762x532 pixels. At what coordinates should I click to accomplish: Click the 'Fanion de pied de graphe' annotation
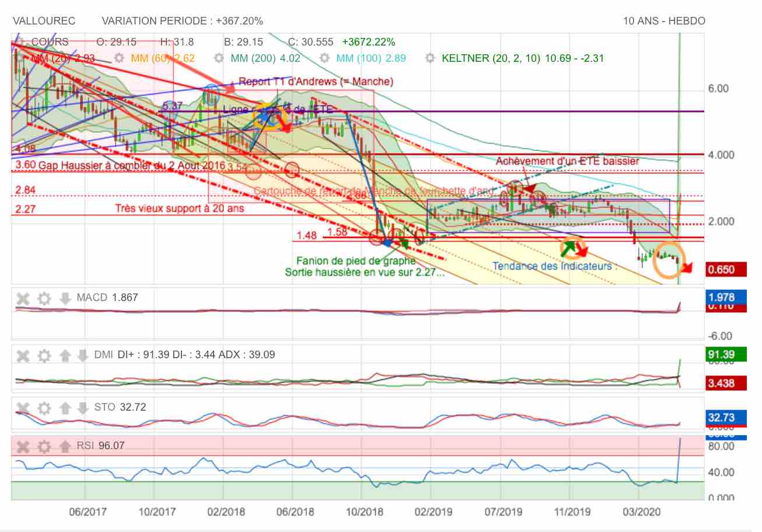(x=356, y=261)
